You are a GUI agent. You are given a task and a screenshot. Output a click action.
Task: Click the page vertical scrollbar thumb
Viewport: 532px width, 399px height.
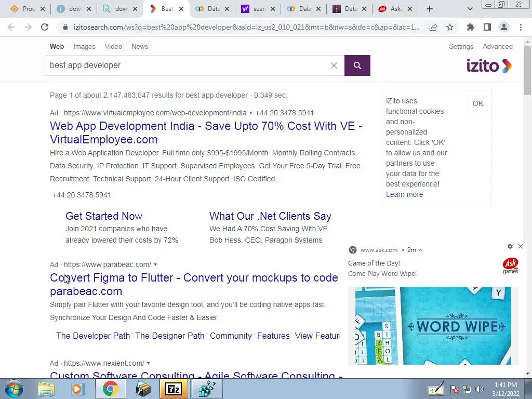tap(527, 70)
